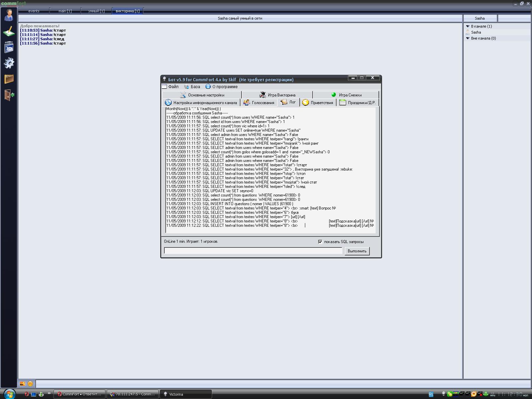Click the insert image icon near input
Image resolution: width=532 pixels, height=399 pixels.
click(x=22, y=384)
